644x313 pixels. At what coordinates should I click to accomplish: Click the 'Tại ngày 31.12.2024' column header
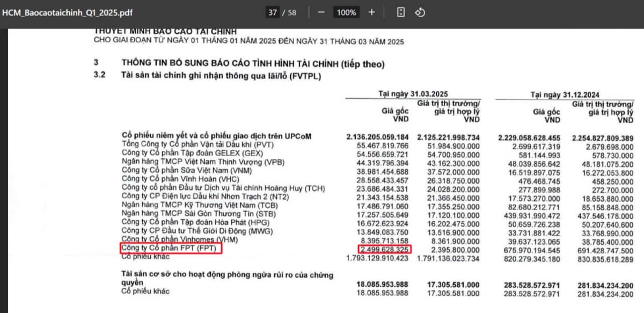coord(564,94)
